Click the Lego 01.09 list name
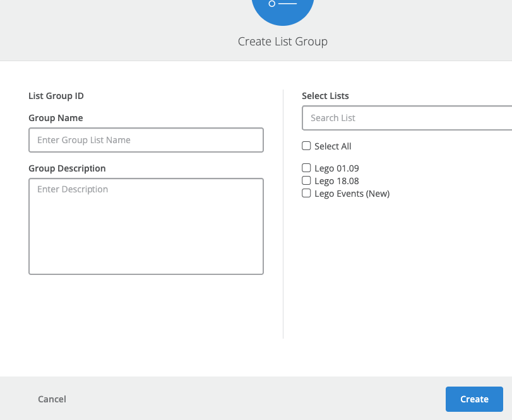This screenshot has width=512, height=420. pos(336,168)
